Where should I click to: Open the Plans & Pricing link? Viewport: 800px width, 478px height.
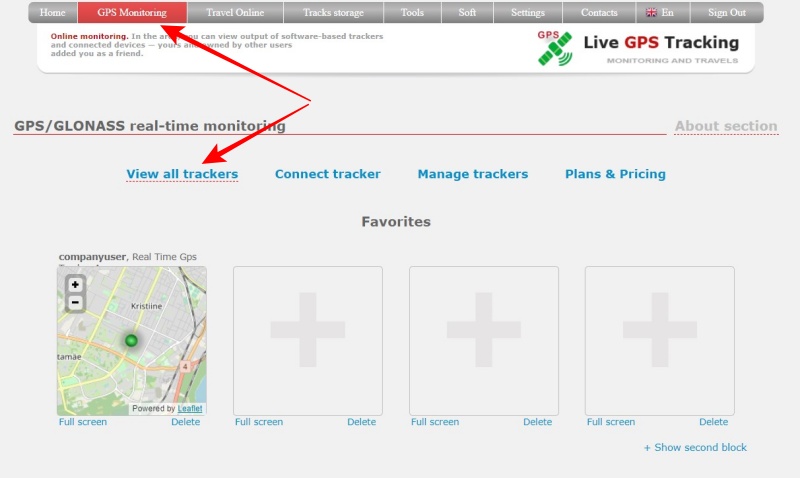tap(615, 174)
